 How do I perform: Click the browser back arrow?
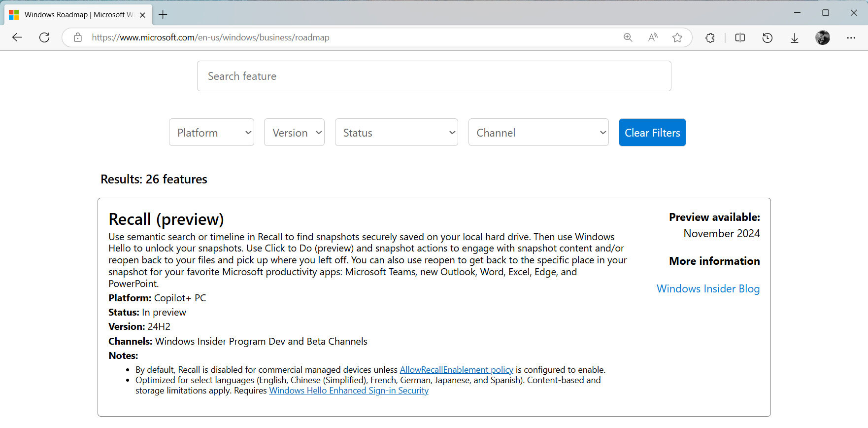click(x=17, y=37)
